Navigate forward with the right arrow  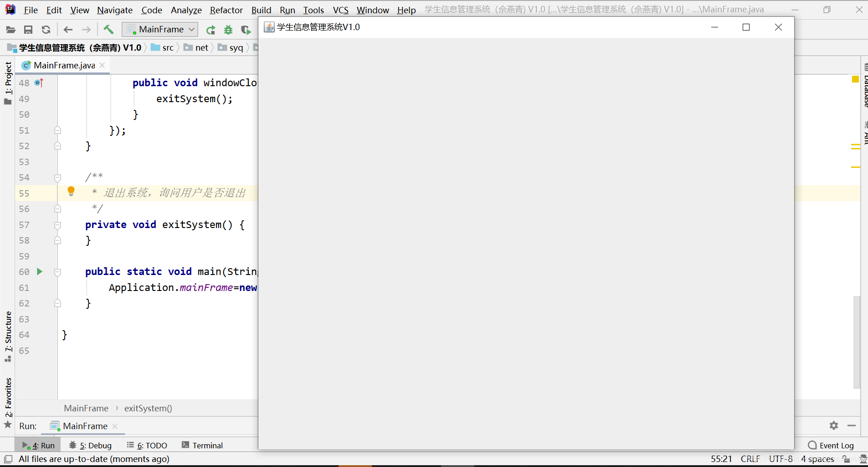coord(86,30)
